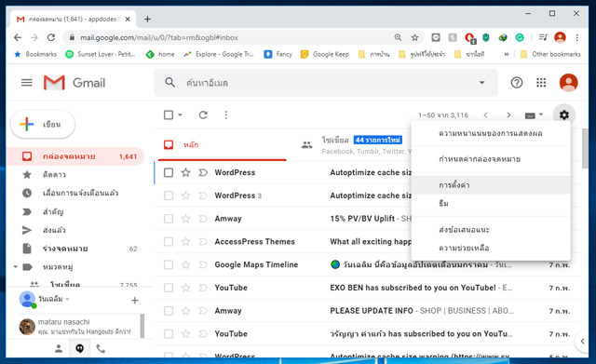
Task: Open the main menu hamburger icon
Action: coord(27,83)
